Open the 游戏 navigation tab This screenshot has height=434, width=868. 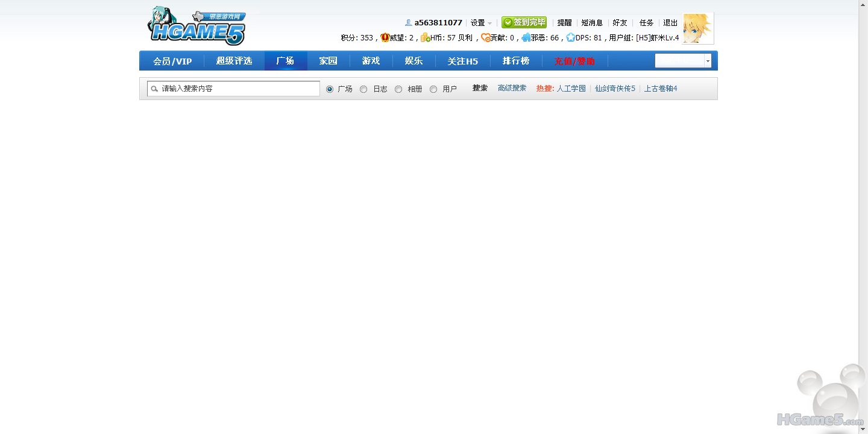click(371, 61)
